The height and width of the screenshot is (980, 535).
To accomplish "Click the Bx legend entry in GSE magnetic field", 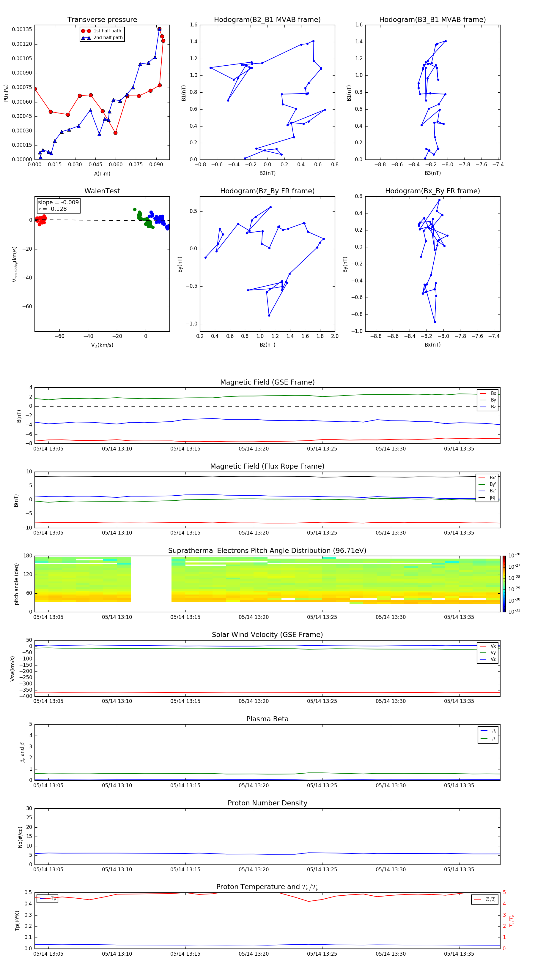I will point(488,393).
